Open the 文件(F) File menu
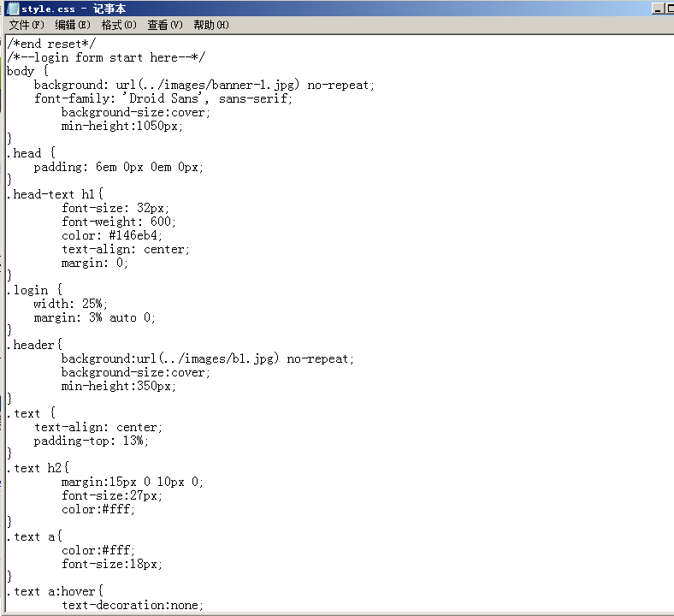 point(26,25)
